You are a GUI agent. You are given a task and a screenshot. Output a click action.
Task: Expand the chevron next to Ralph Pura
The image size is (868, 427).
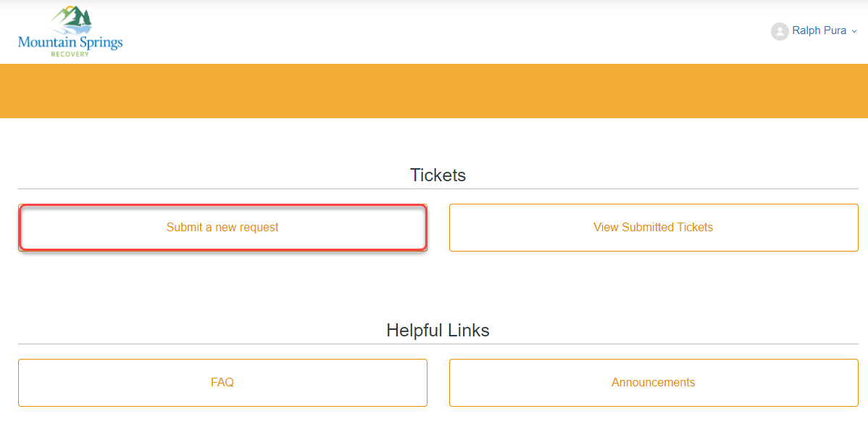coord(854,31)
